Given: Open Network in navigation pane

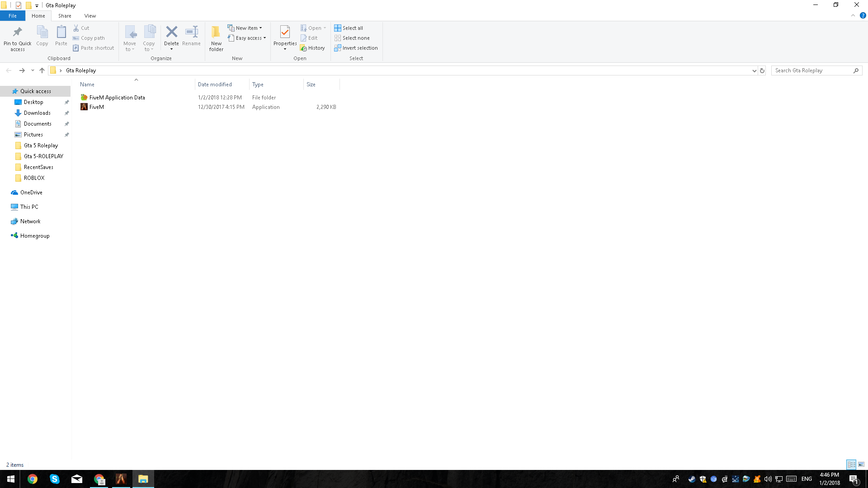Looking at the screenshot, I should [30, 221].
